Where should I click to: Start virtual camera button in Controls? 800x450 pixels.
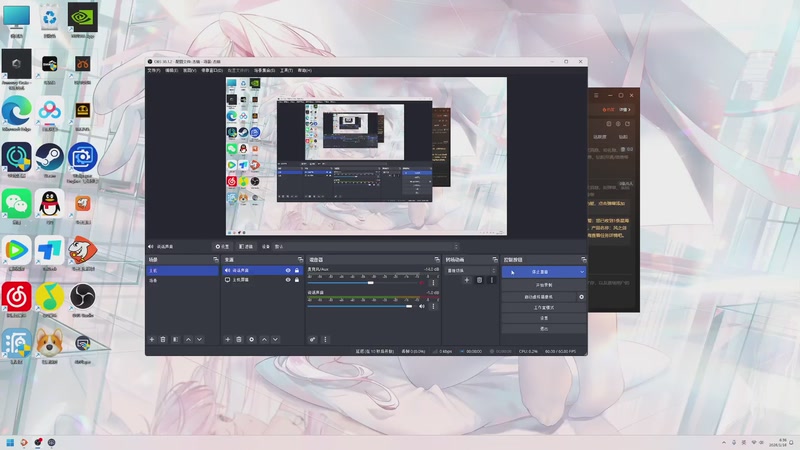(x=539, y=296)
